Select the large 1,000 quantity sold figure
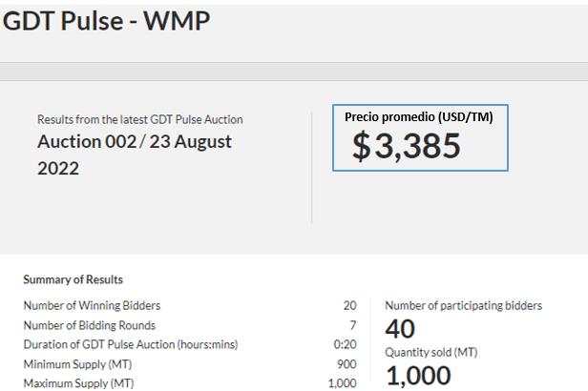 [x=418, y=376]
